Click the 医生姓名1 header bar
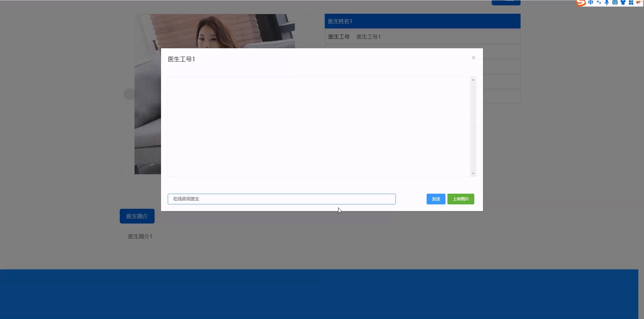The image size is (644, 319). tap(423, 21)
